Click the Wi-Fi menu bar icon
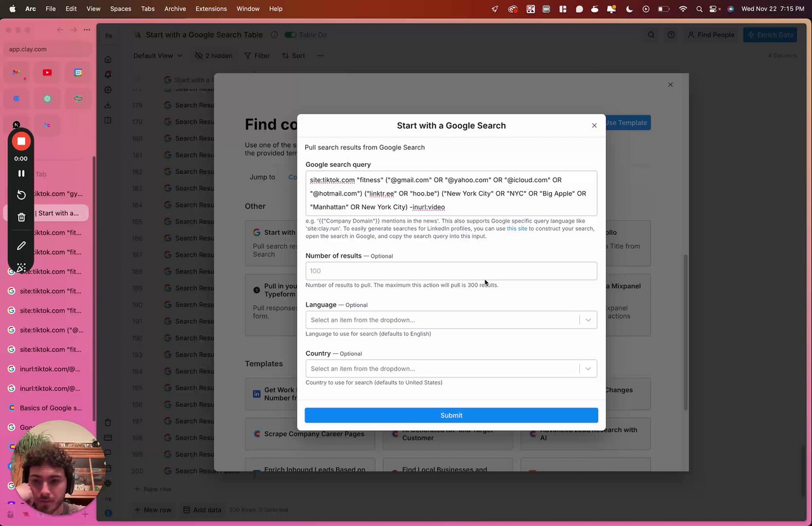The height and width of the screenshot is (526, 812). click(683, 9)
